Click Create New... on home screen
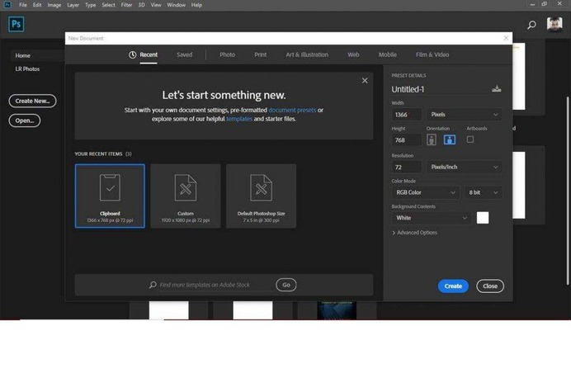Screen dimensions: 571x392 [32, 101]
